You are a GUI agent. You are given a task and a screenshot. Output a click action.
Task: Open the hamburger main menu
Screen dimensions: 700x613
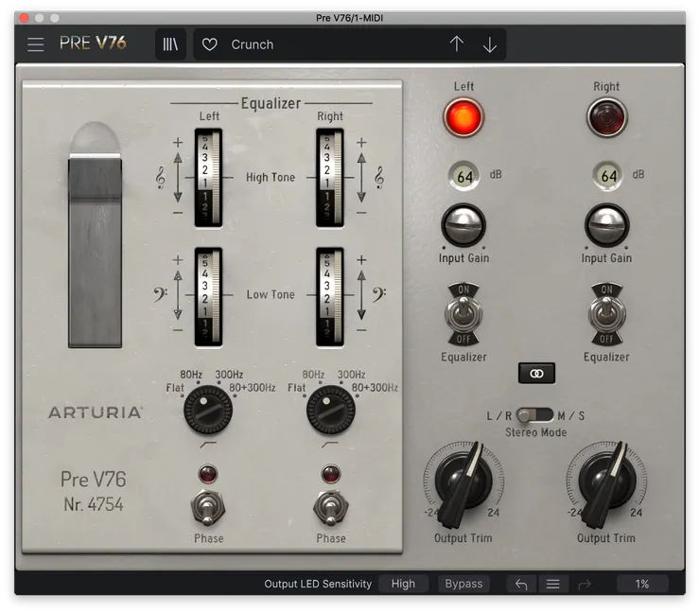pyautogui.click(x=36, y=44)
